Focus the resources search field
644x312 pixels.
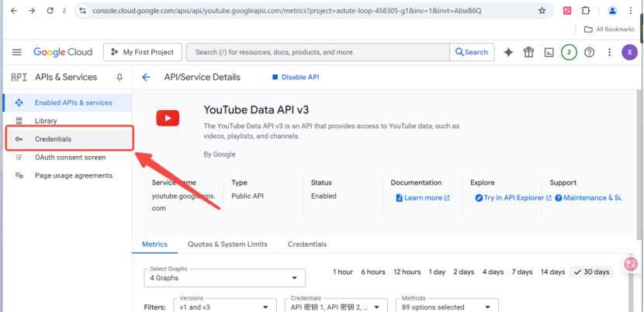pyautogui.click(x=318, y=52)
